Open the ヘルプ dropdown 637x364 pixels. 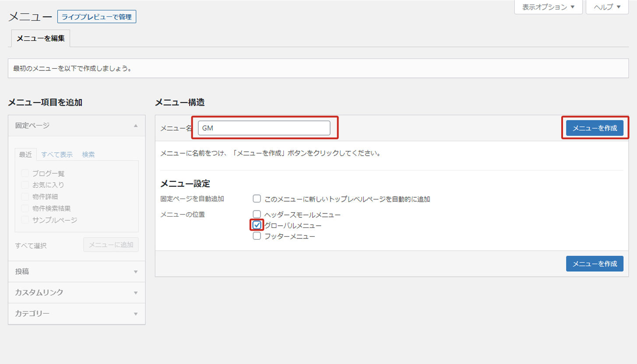coord(607,7)
